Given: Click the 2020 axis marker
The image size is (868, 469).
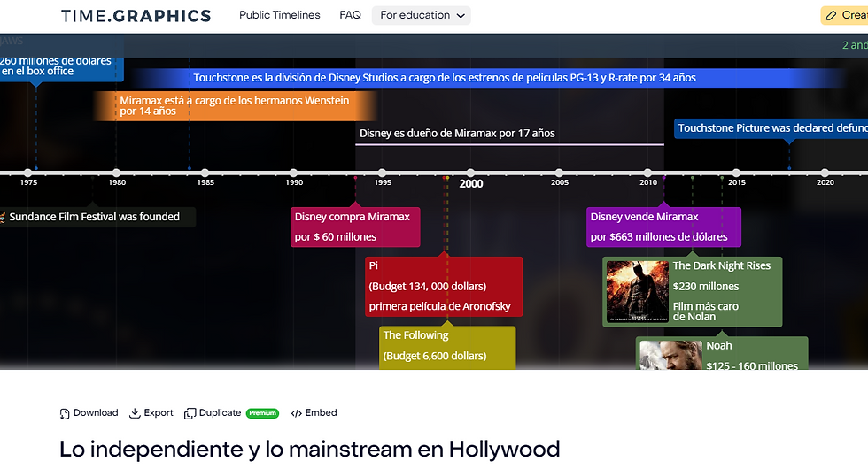Looking at the screenshot, I should 825,173.
